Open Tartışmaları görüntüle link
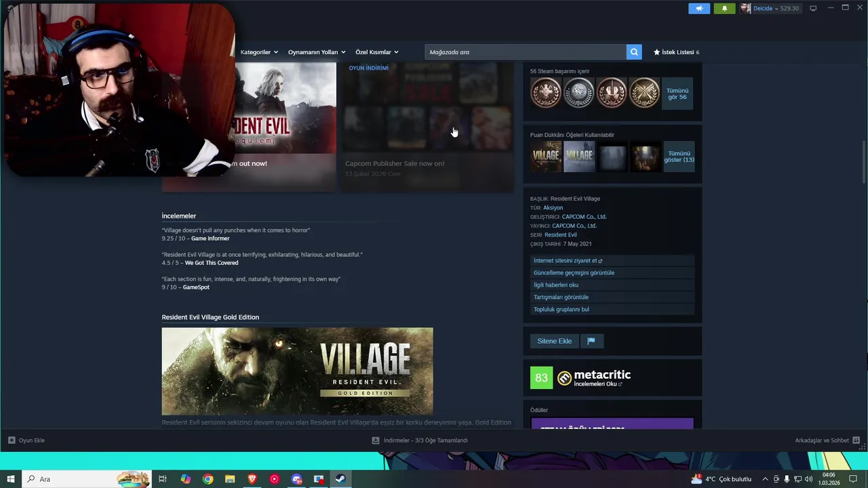868x488 pixels. point(612,298)
